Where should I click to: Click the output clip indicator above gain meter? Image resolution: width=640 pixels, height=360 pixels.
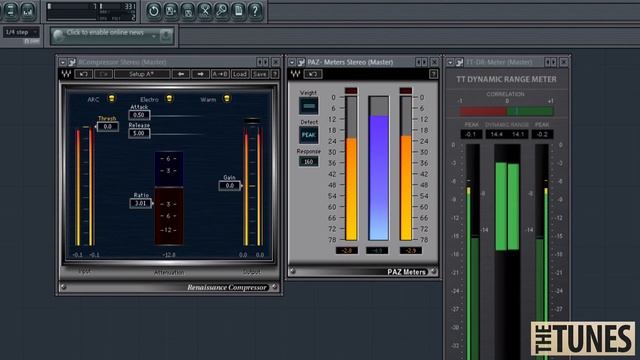point(252,121)
